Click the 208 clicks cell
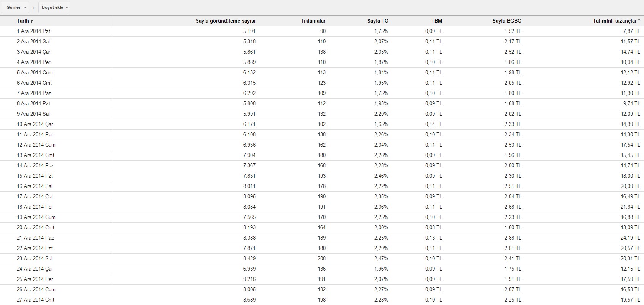Image resolution: width=644 pixels, height=305 pixels. (321, 259)
